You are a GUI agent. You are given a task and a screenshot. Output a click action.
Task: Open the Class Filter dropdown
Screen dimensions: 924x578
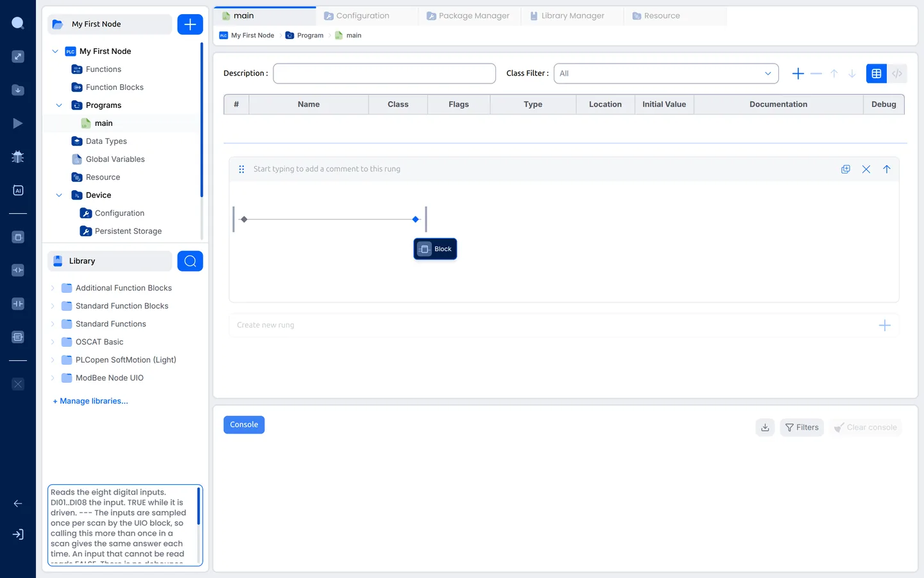pyautogui.click(x=666, y=73)
